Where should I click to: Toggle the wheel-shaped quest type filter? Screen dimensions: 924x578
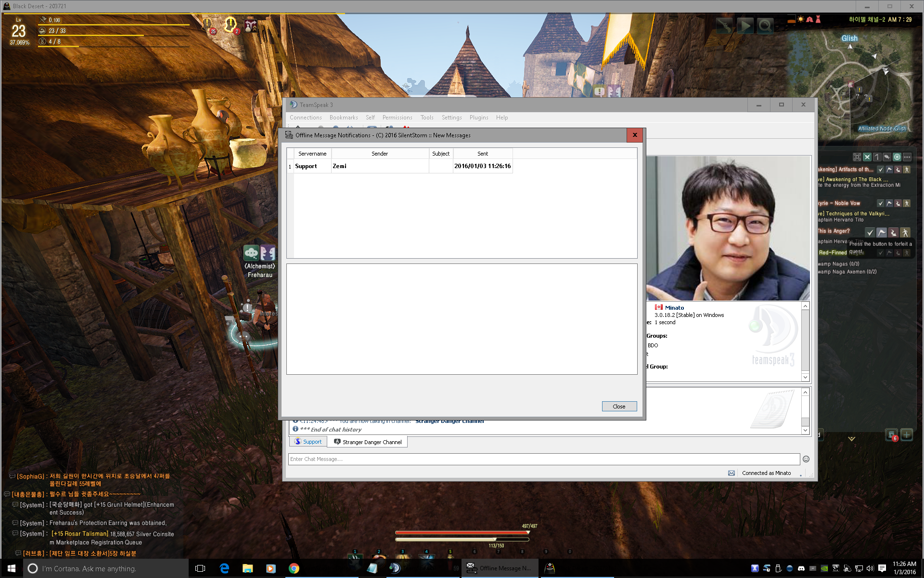coord(897,157)
